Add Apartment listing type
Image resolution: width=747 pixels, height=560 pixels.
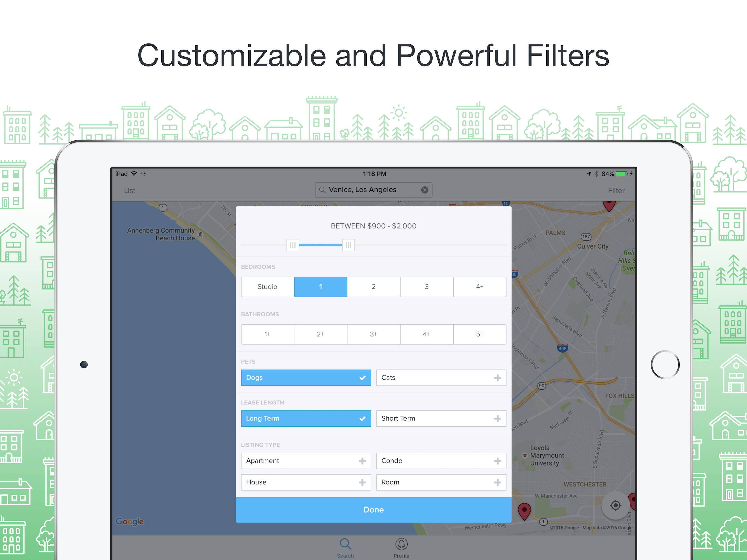point(306,461)
